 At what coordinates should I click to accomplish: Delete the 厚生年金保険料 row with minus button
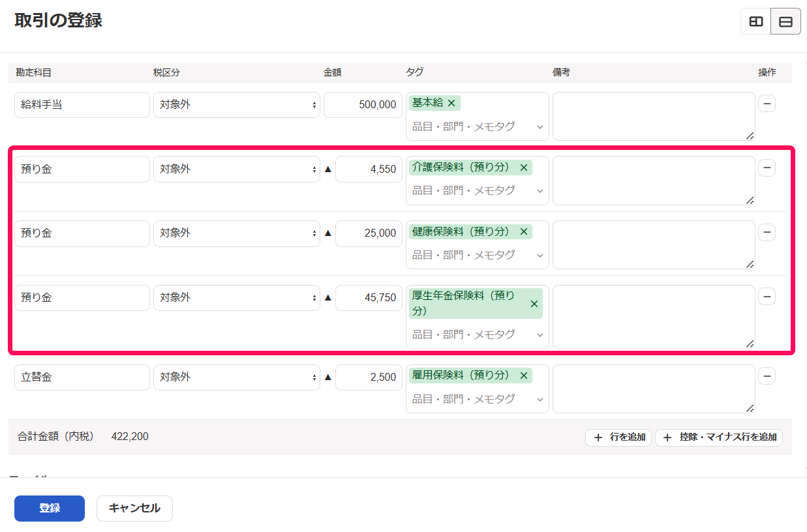click(767, 297)
